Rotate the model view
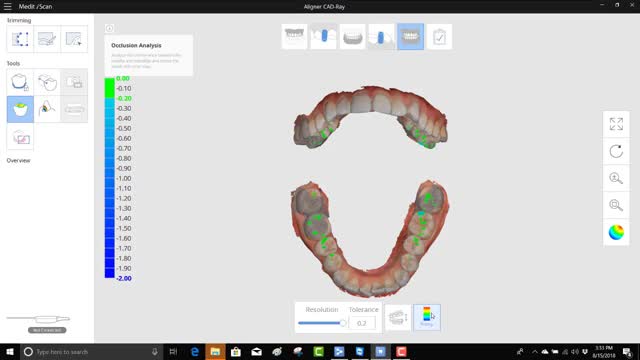Image resolution: width=640 pixels, height=360 pixels. [616, 151]
